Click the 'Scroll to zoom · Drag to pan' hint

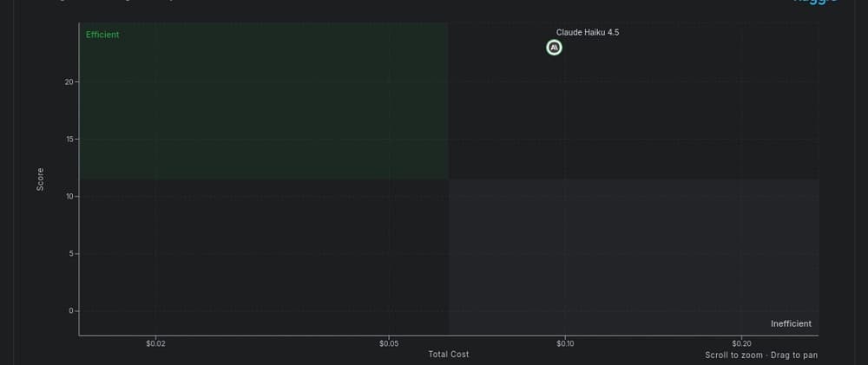[761, 355]
